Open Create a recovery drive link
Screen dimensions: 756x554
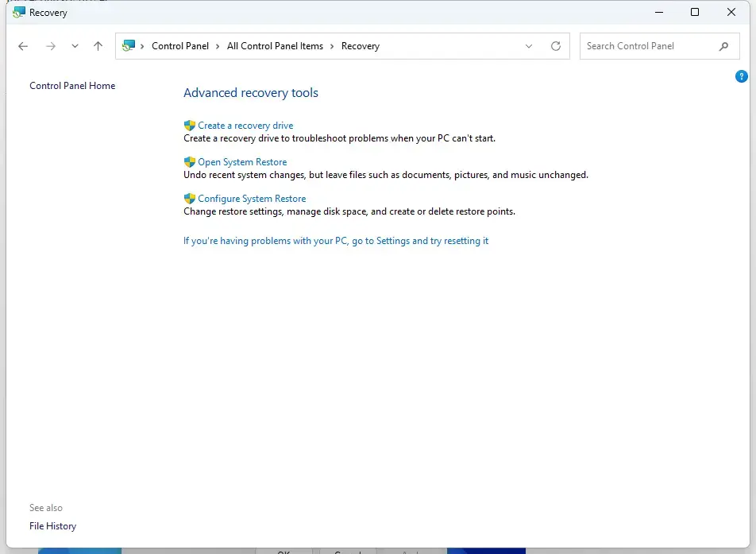245,126
